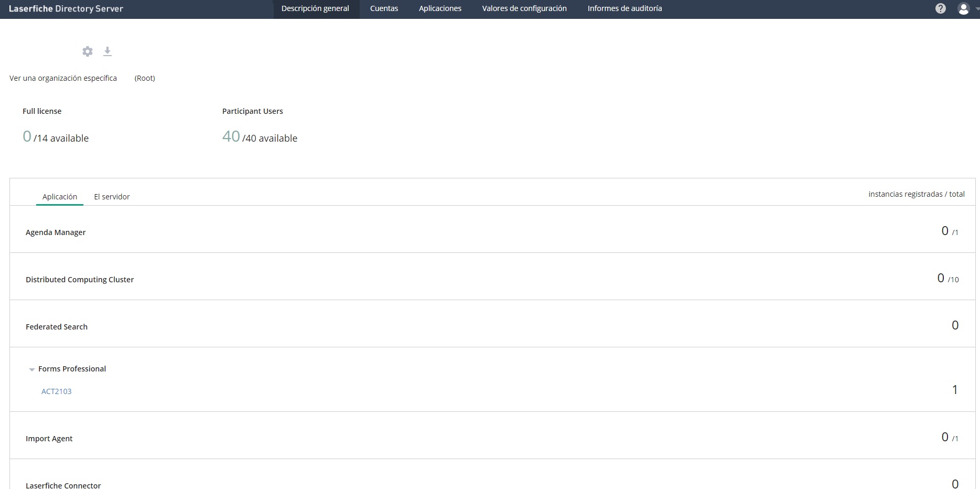Image resolution: width=980 pixels, height=489 pixels.
Task: Switch to the Aplicaciones tab
Action: click(440, 8)
